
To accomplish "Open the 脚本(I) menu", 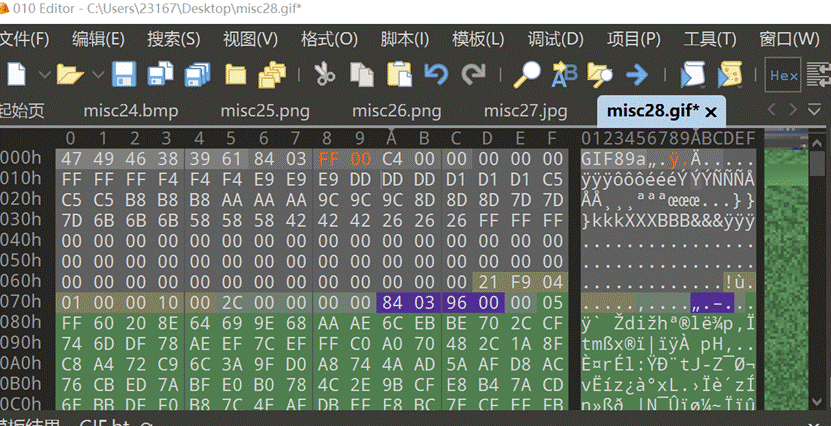I will pyautogui.click(x=405, y=39).
